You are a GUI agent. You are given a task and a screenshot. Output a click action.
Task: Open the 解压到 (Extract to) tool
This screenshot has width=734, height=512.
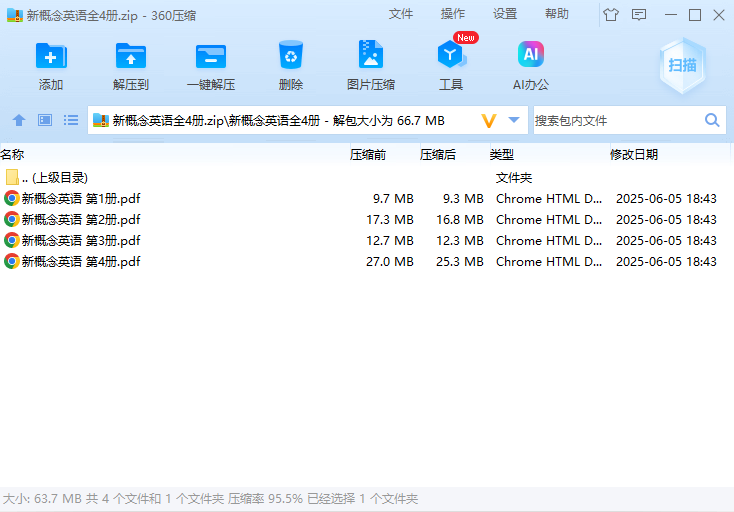[131, 56]
